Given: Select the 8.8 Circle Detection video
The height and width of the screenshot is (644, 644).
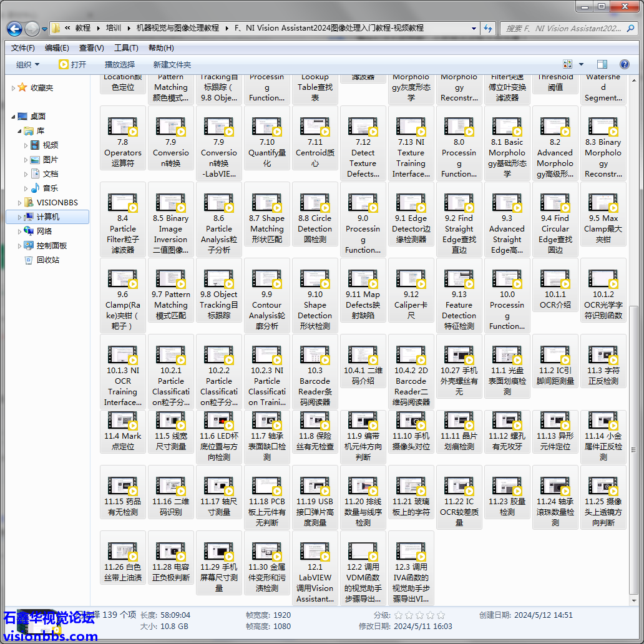Looking at the screenshot, I should 315,213.
